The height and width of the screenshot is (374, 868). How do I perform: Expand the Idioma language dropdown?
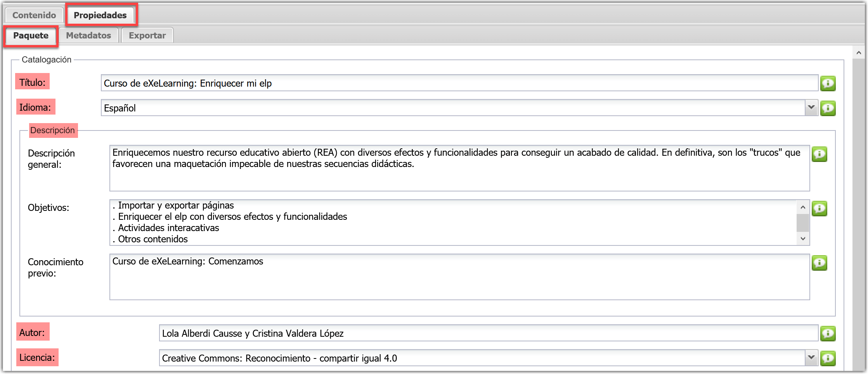pos(811,108)
